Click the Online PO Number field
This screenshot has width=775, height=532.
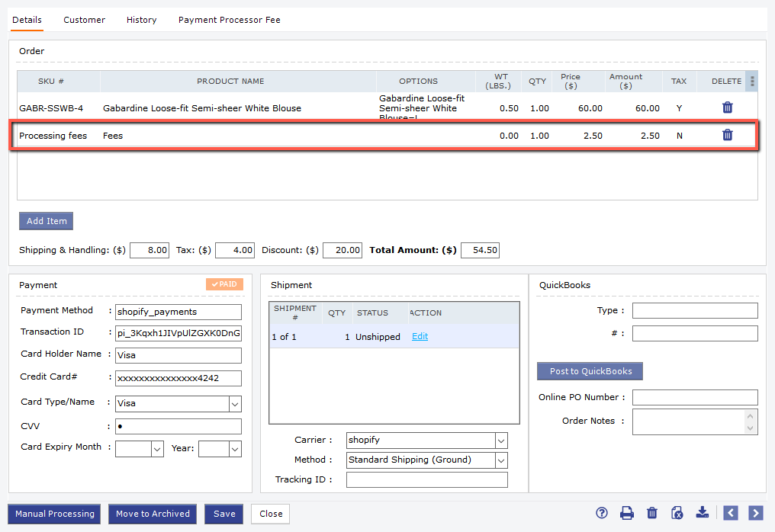click(695, 397)
